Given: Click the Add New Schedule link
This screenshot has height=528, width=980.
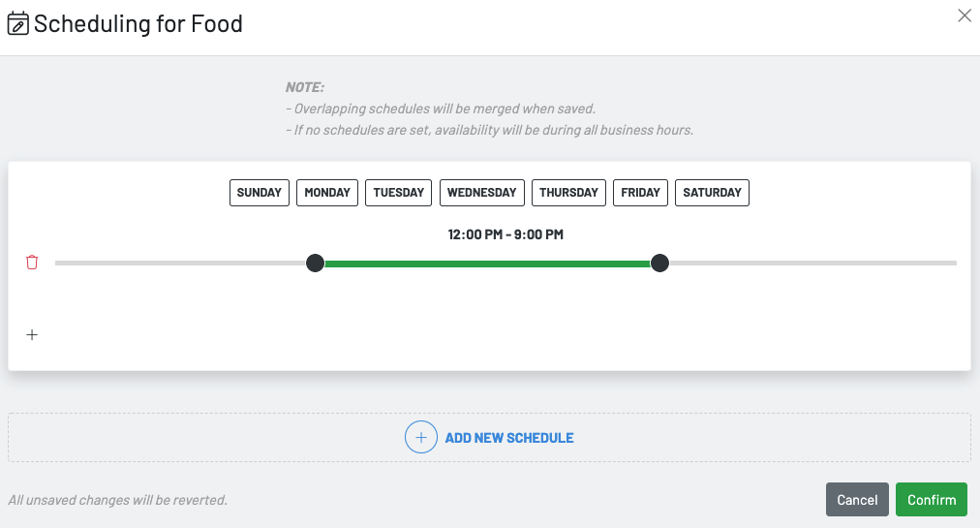Looking at the screenshot, I should click(x=508, y=438).
